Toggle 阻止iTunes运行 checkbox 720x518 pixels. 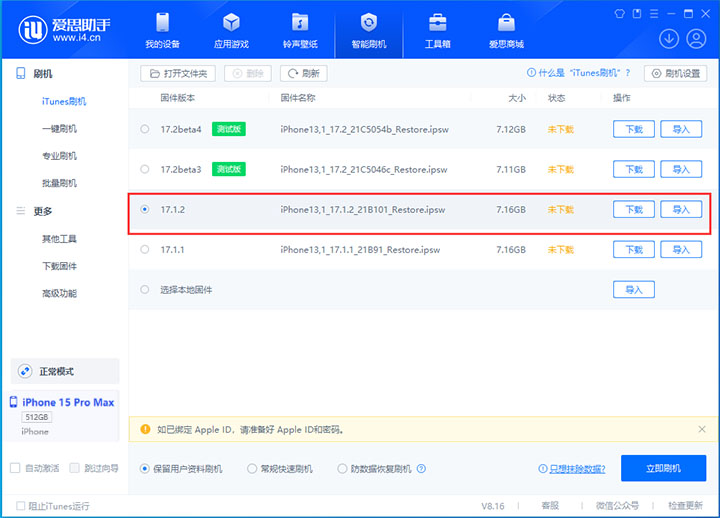(20, 506)
